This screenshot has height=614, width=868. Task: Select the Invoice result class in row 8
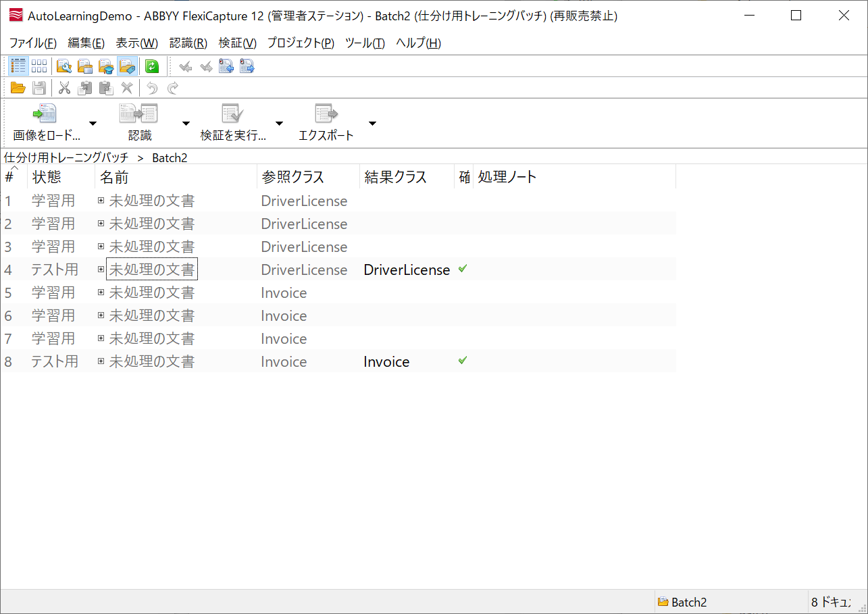tap(386, 361)
